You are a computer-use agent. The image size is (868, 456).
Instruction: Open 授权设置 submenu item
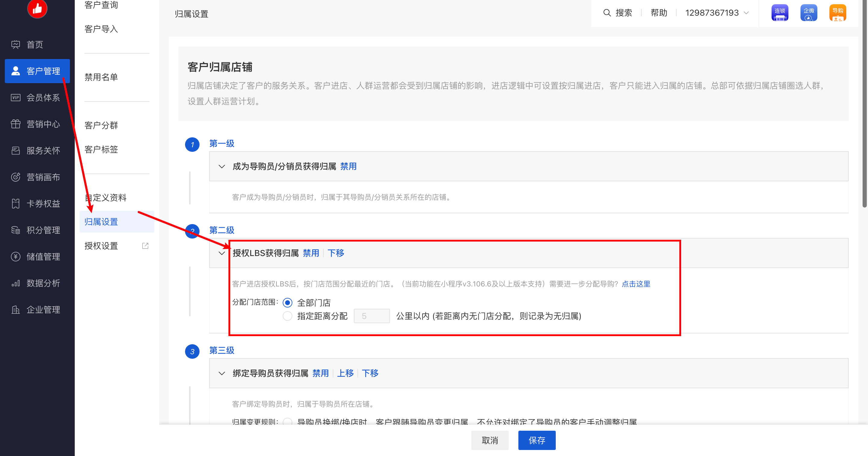(x=101, y=246)
